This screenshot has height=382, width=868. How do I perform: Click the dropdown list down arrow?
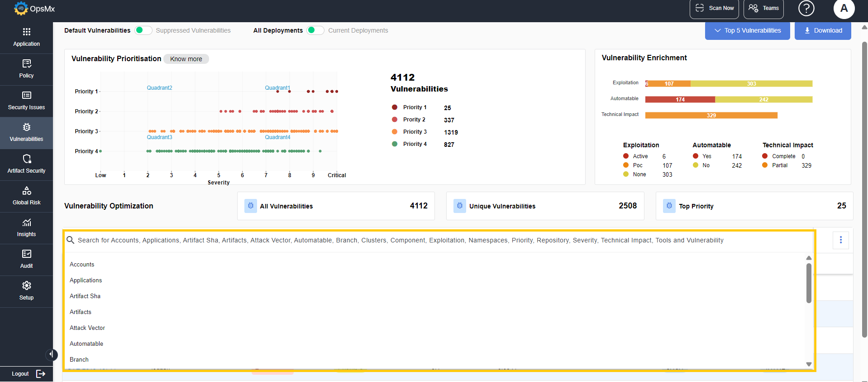[809, 364]
